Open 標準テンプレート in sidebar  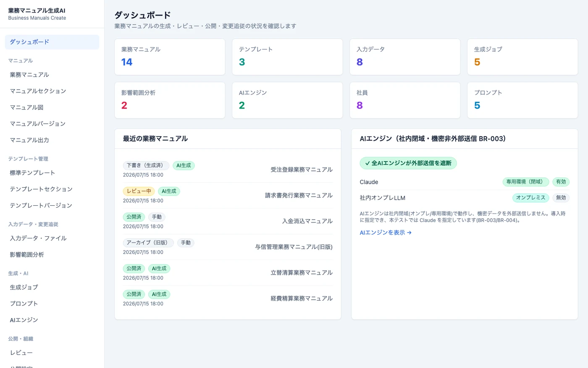pos(52,173)
